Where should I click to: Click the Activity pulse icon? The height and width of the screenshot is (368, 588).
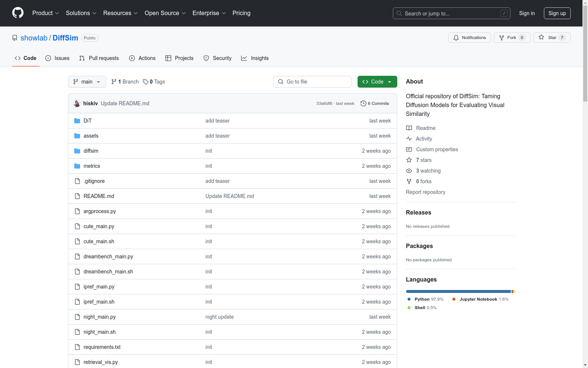(409, 139)
